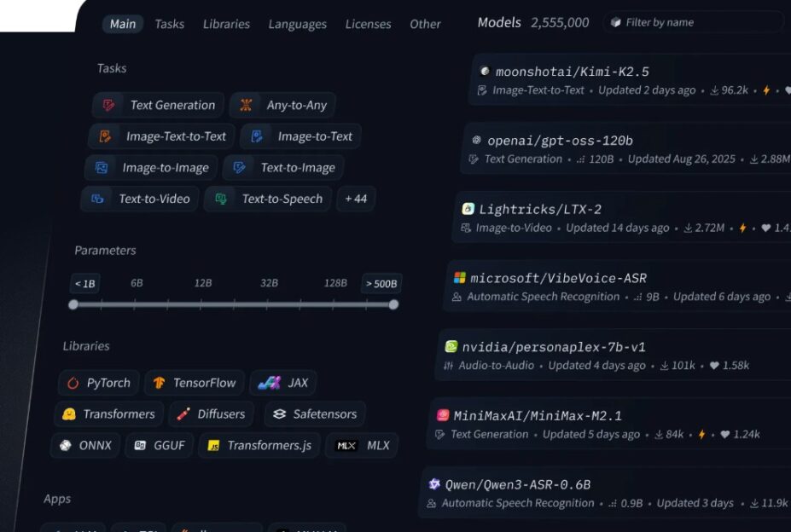Click the Diffusers icon

point(183,414)
